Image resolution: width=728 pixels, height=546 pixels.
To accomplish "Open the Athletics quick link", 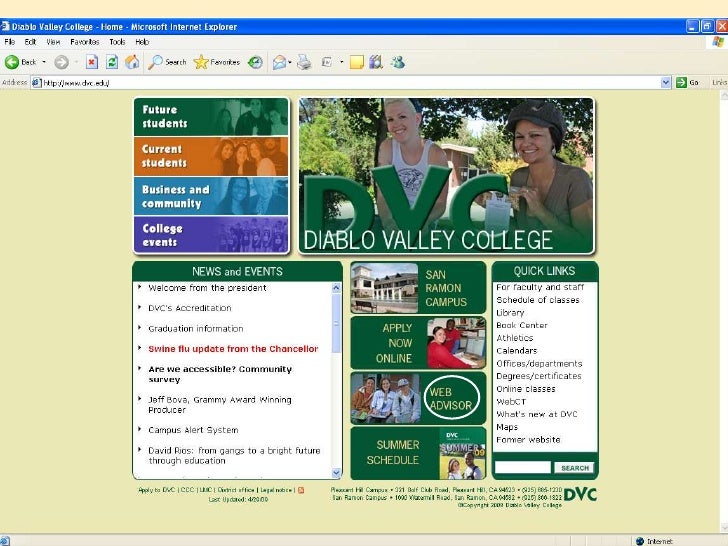I will pos(514,338).
